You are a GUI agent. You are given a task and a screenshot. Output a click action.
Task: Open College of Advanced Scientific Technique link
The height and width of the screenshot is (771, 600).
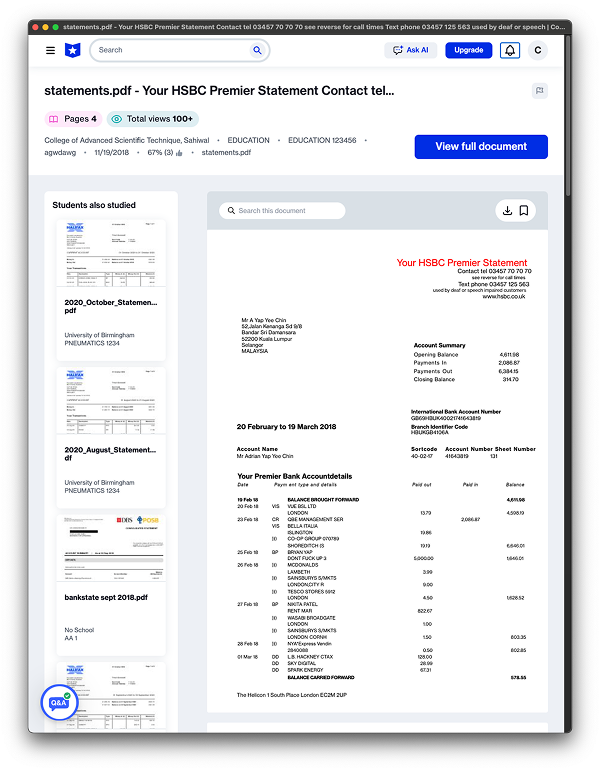127,140
